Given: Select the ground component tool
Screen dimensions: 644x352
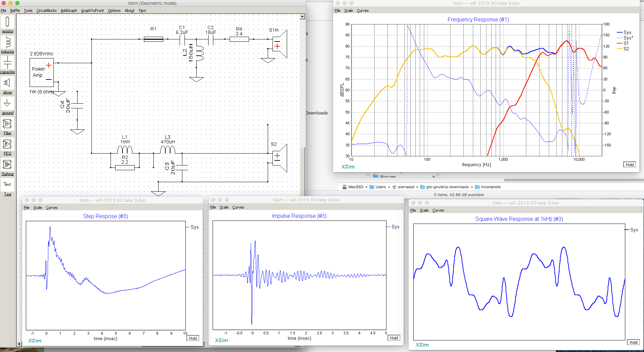Looking at the screenshot, I should tap(7, 106).
